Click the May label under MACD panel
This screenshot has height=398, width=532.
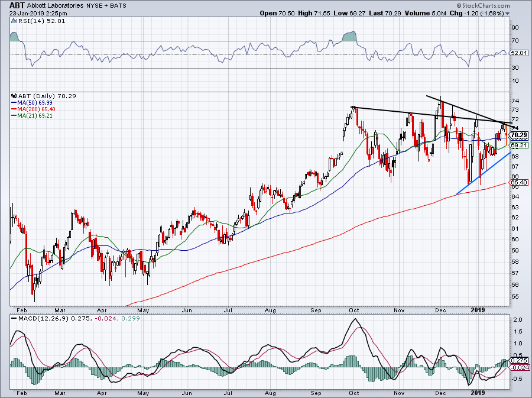click(143, 393)
